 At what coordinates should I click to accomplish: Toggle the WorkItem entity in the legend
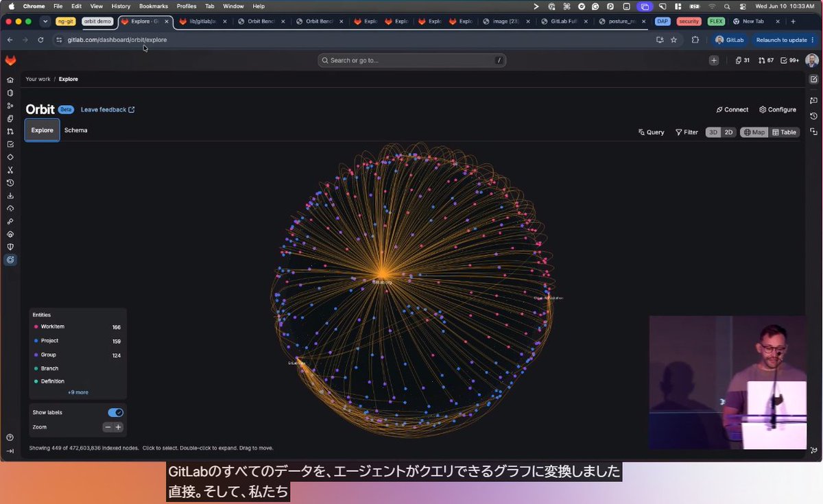click(77, 327)
